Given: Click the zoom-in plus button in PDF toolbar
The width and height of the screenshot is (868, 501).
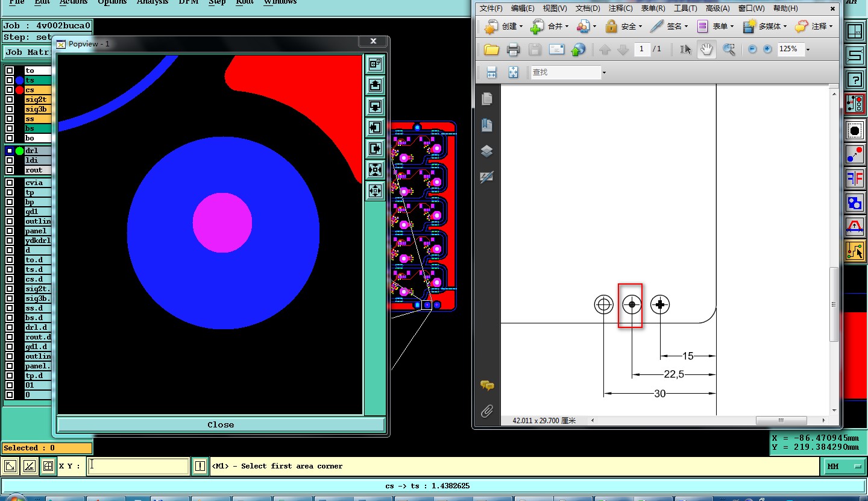Looking at the screenshot, I should (x=767, y=49).
